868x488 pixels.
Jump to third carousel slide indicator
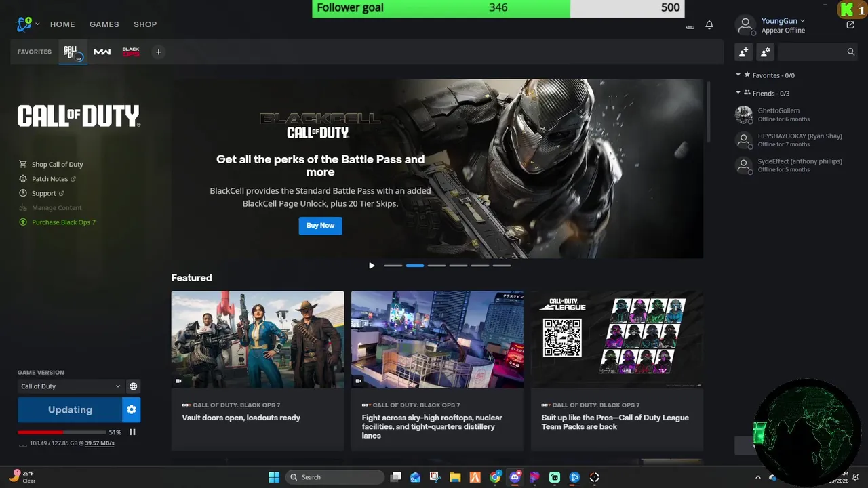pos(437,266)
